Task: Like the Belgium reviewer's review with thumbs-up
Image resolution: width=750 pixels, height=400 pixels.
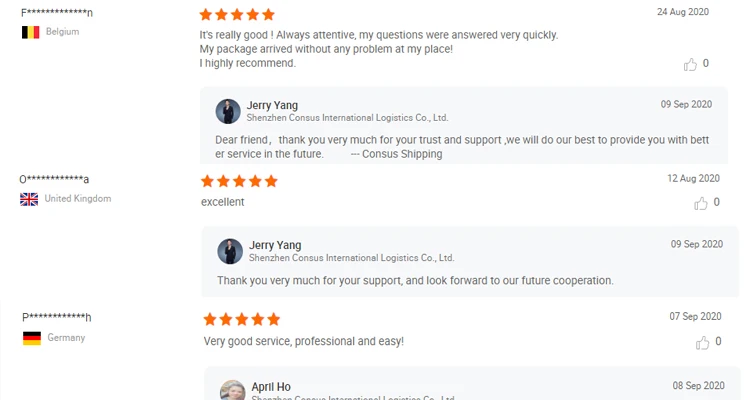Action: tap(690, 64)
